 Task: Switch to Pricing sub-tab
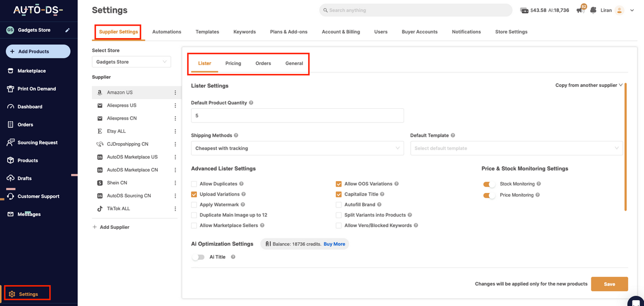tap(233, 63)
